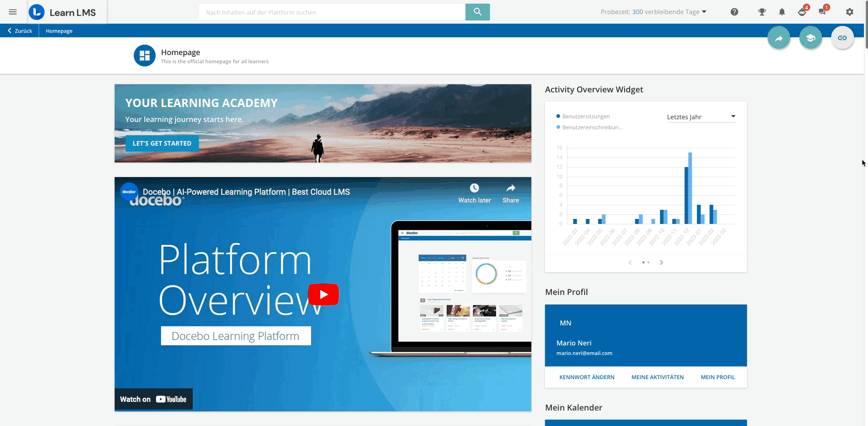The height and width of the screenshot is (426, 868).
Task: Click the Zurück back link
Action: [20, 31]
